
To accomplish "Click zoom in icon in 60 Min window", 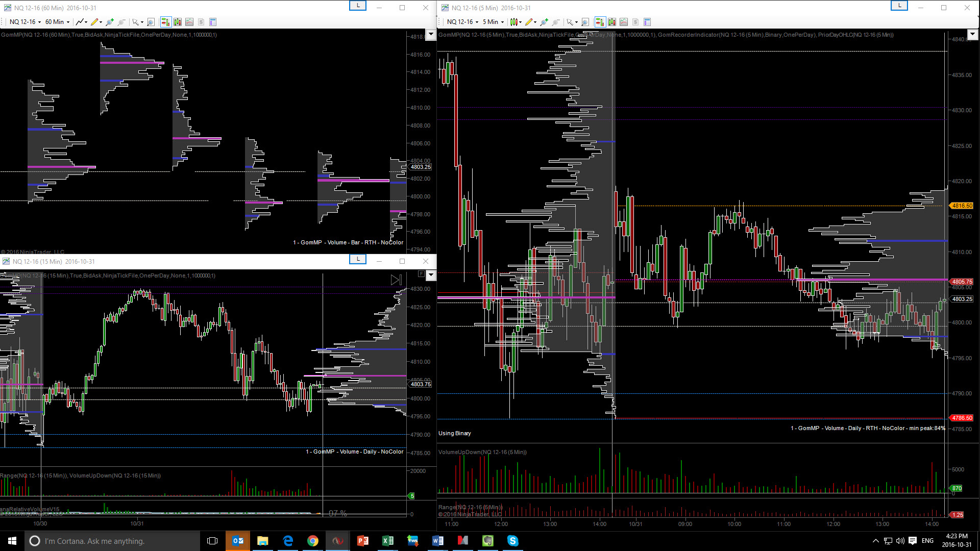I will click(x=109, y=22).
